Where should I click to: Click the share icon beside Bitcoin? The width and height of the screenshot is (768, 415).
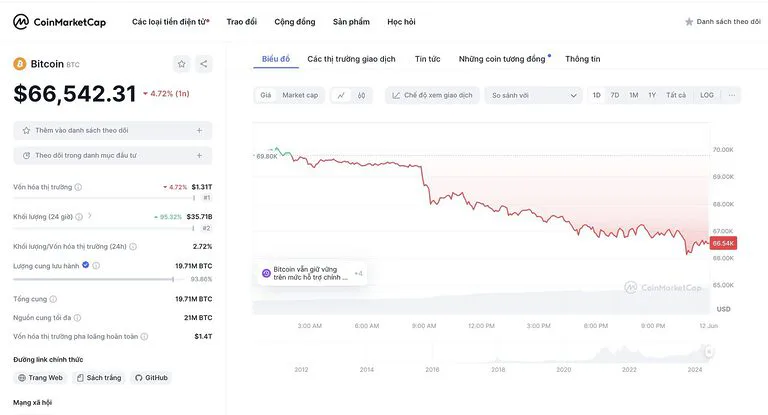[204, 64]
